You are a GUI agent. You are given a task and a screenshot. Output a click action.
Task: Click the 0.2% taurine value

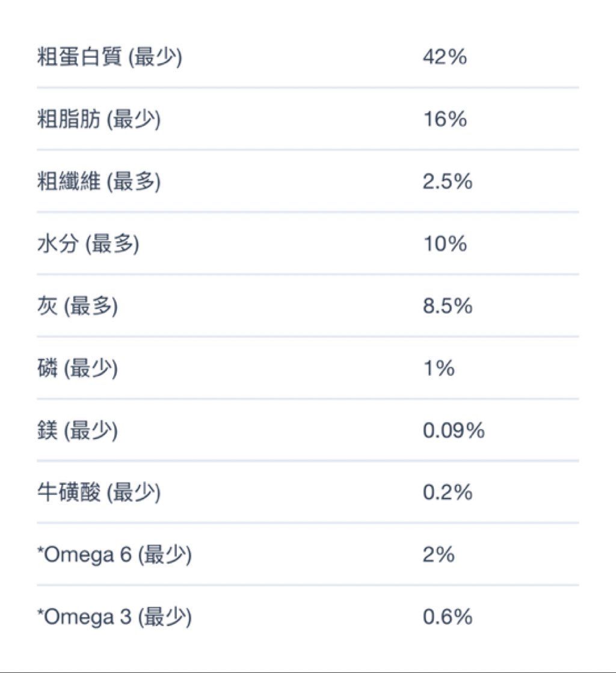coord(448,492)
